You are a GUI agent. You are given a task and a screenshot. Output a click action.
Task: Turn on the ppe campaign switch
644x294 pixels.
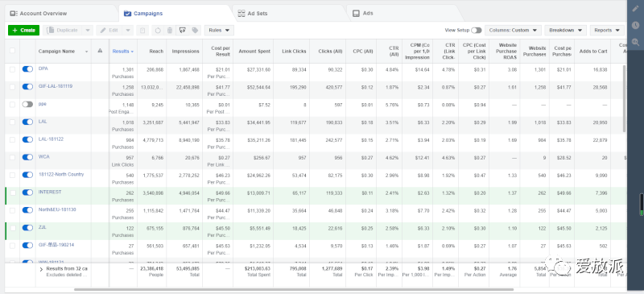coord(27,105)
